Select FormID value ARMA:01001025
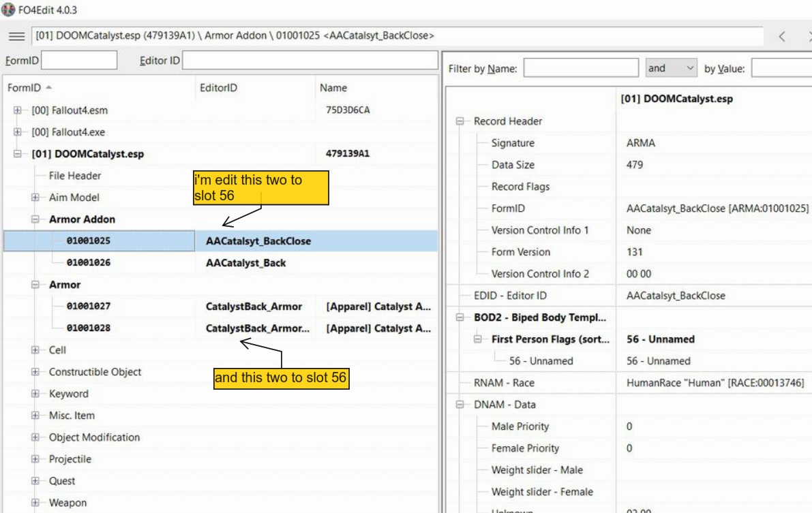Image resolution: width=812 pixels, height=513 pixels. click(717, 208)
